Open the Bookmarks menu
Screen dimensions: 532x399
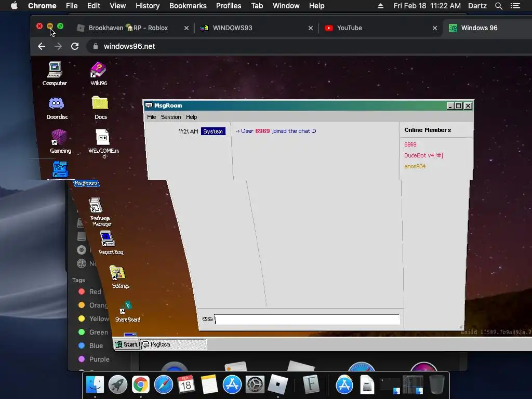(188, 6)
